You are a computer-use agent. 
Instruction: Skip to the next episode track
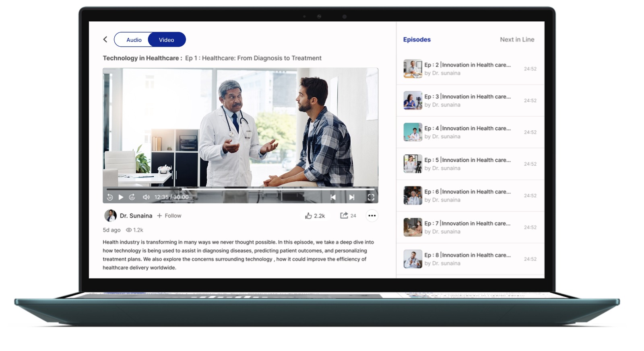pyautogui.click(x=352, y=197)
